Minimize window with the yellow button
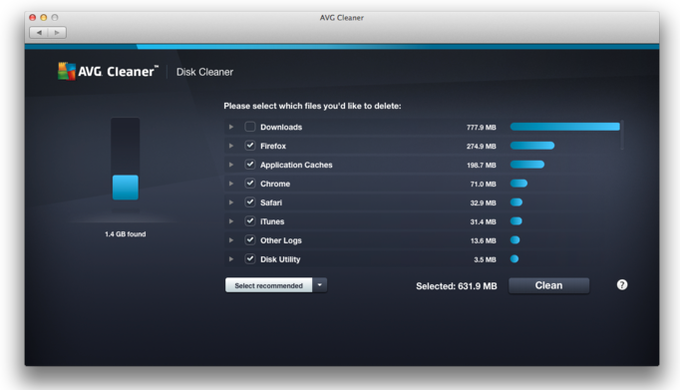Image resolution: width=680 pixels, height=390 pixels. (43, 17)
